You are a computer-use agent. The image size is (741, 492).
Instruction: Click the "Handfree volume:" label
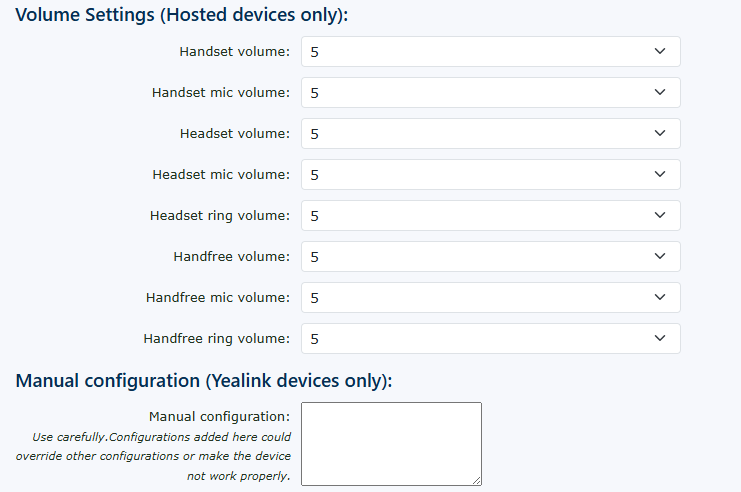coord(232,257)
